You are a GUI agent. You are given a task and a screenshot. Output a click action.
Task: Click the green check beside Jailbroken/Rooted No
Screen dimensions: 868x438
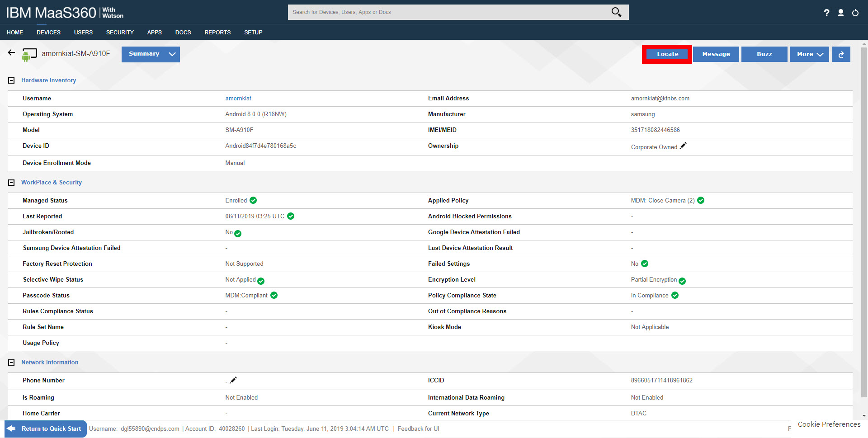[238, 234]
